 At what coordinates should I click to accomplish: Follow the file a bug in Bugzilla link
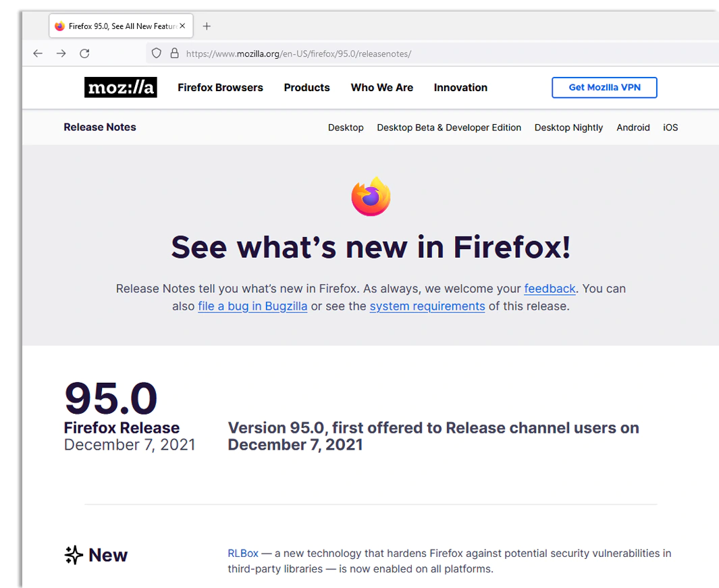[252, 306]
